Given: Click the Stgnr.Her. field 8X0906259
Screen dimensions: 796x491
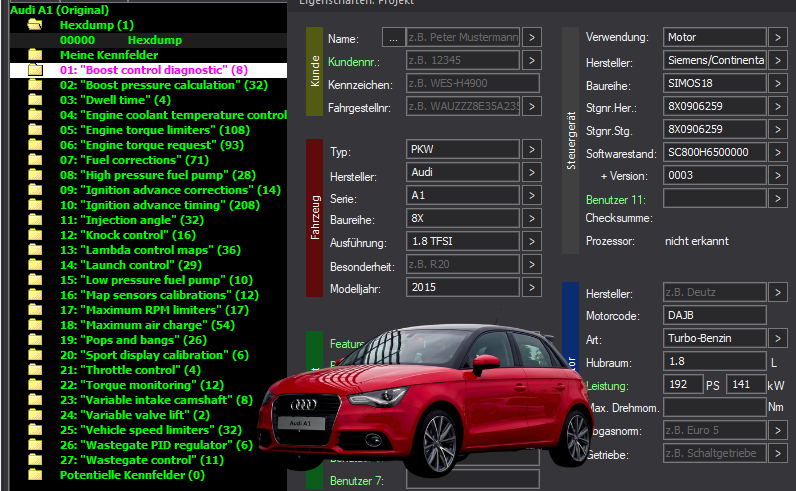Looking at the screenshot, I should 714,106.
